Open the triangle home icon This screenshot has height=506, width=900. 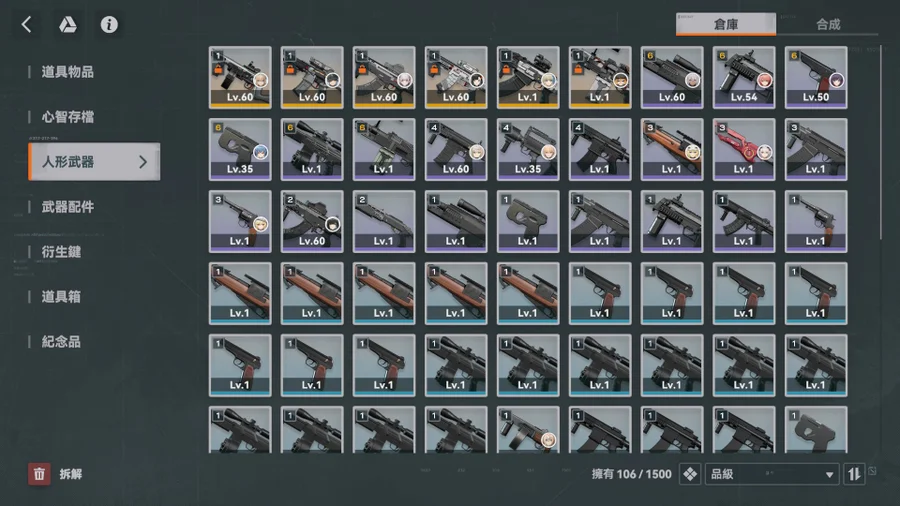point(68,25)
